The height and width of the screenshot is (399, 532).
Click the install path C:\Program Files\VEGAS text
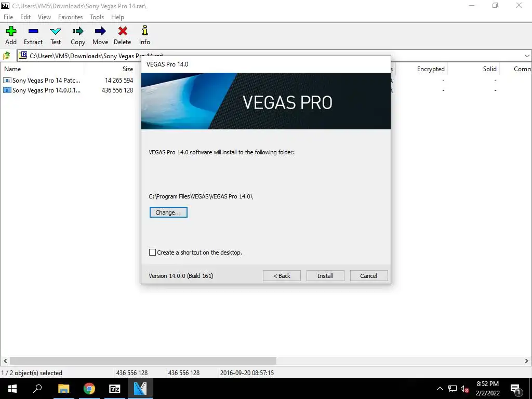point(201,196)
